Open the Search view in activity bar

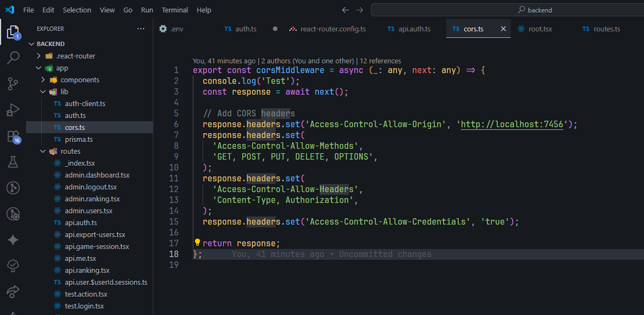(x=13, y=57)
